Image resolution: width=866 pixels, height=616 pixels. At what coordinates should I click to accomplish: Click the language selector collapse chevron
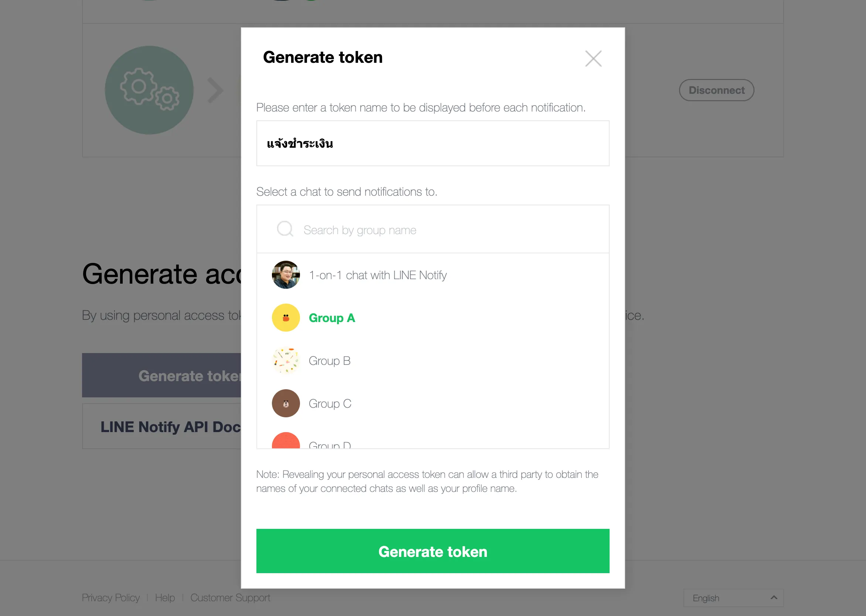click(774, 598)
